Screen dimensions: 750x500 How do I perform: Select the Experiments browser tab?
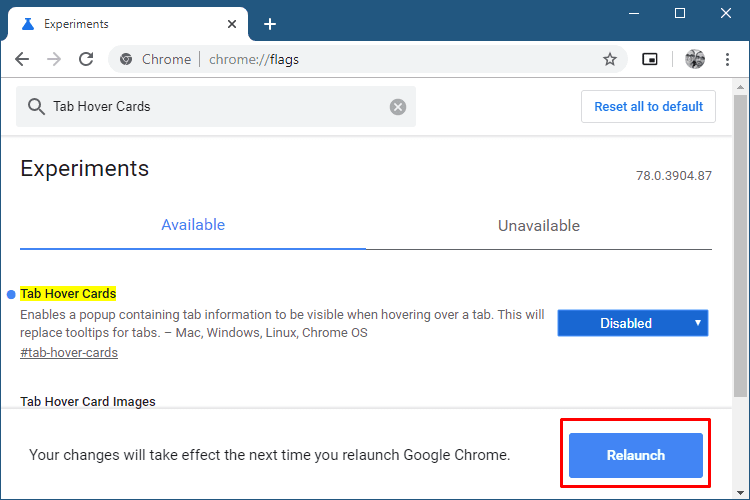pyautogui.click(x=128, y=24)
